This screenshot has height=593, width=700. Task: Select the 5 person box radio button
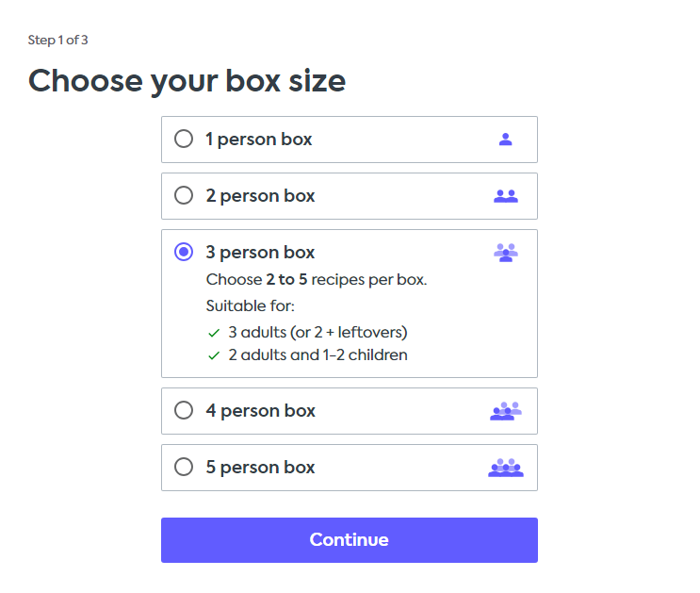[184, 467]
